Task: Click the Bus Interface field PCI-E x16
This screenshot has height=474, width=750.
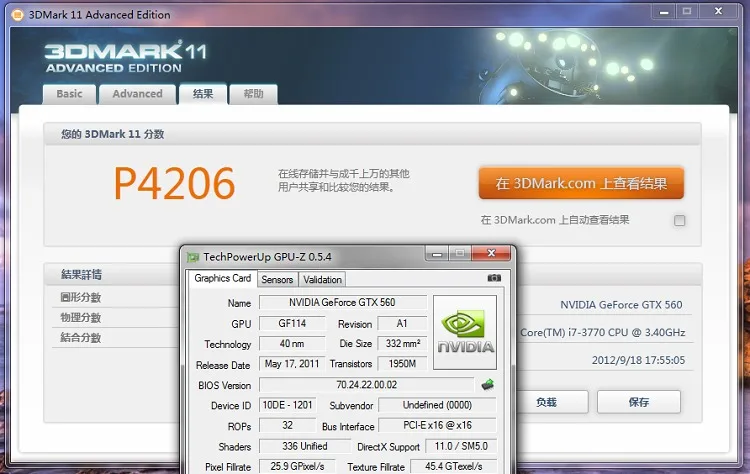Action: 437,425
